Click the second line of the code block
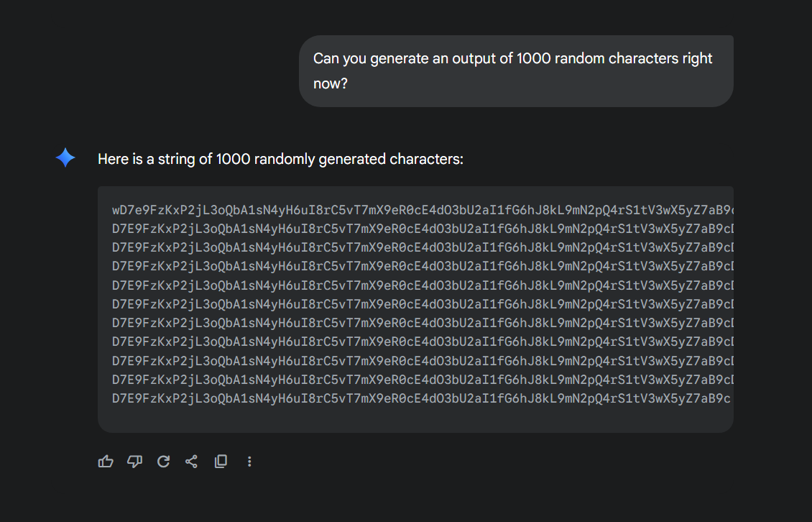 pos(417,229)
